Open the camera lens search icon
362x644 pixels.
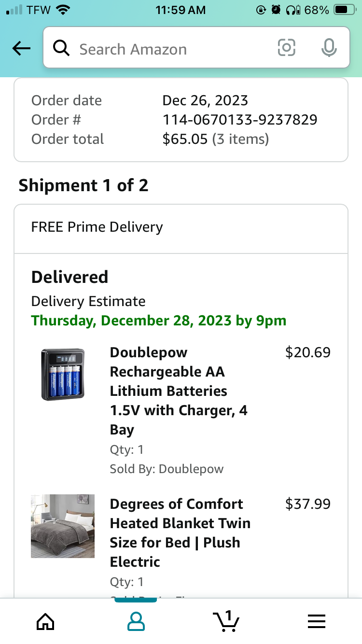286,48
